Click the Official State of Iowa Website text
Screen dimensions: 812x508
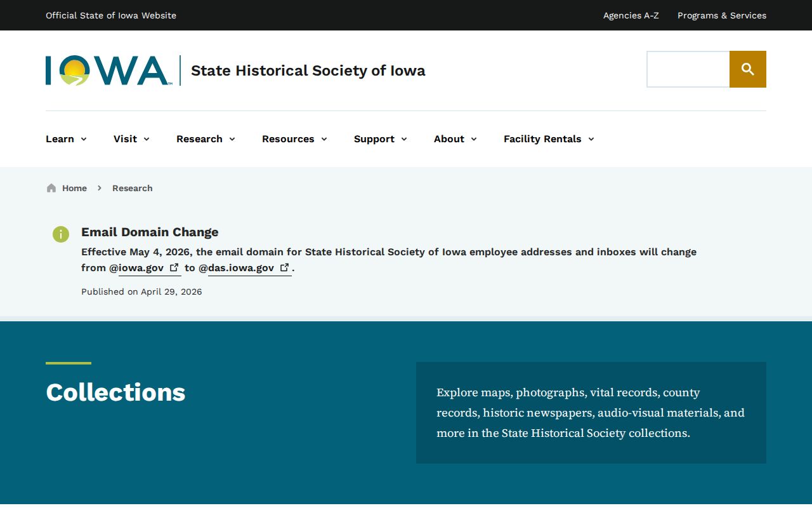pyautogui.click(x=111, y=15)
